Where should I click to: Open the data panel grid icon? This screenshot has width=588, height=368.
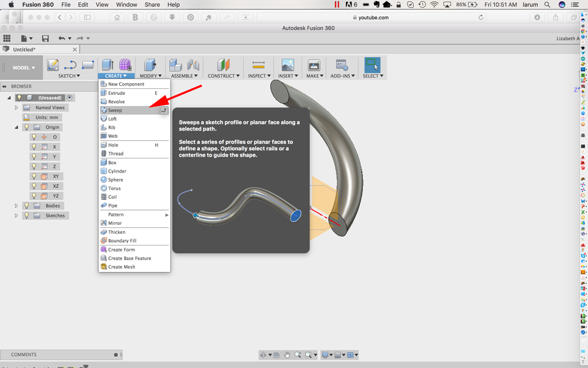6,38
